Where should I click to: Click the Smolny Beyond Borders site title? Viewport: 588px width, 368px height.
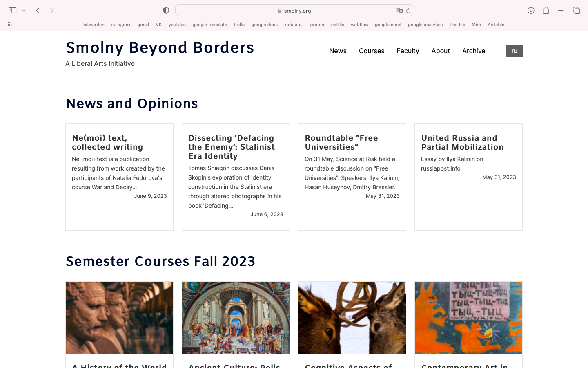click(x=160, y=48)
